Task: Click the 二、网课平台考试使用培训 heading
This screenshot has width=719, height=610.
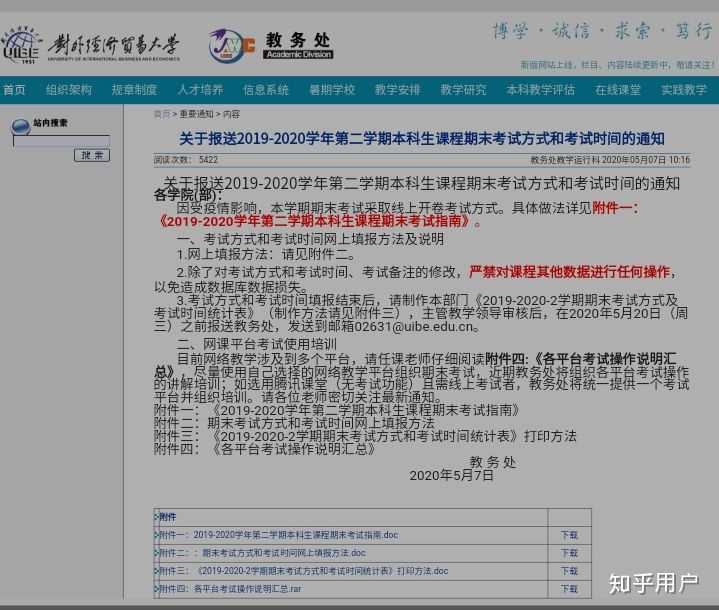Action: [256, 344]
